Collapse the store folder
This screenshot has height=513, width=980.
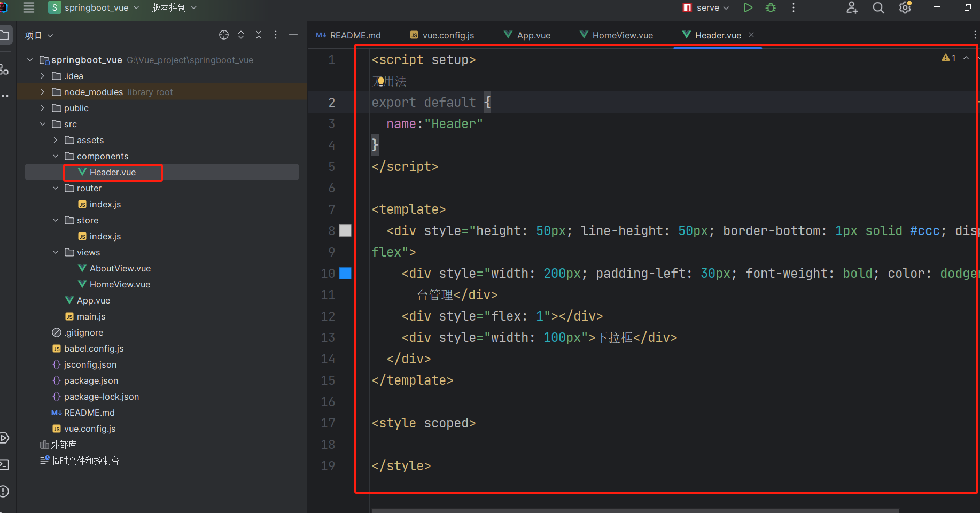pos(56,220)
